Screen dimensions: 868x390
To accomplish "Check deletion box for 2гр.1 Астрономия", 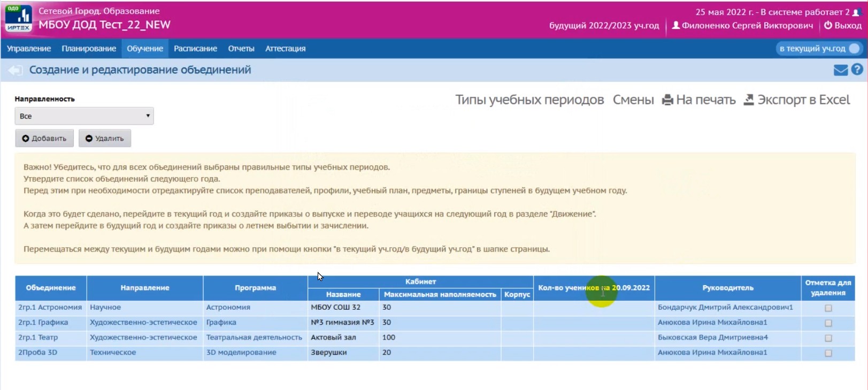I will pyautogui.click(x=828, y=308).
